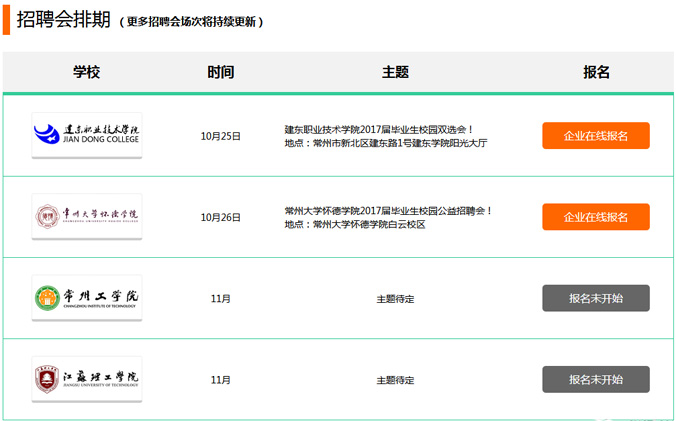Open the 常州工学院 logo thumbnail
The width and height of the screenshot is (676, 421).
point(87,298)
